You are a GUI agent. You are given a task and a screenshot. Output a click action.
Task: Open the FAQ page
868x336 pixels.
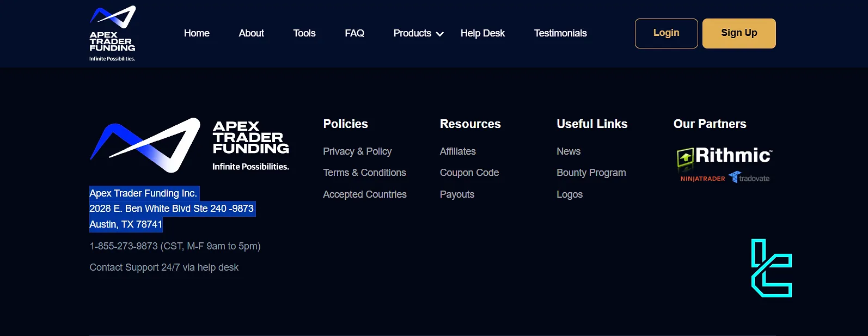(354, 33)
